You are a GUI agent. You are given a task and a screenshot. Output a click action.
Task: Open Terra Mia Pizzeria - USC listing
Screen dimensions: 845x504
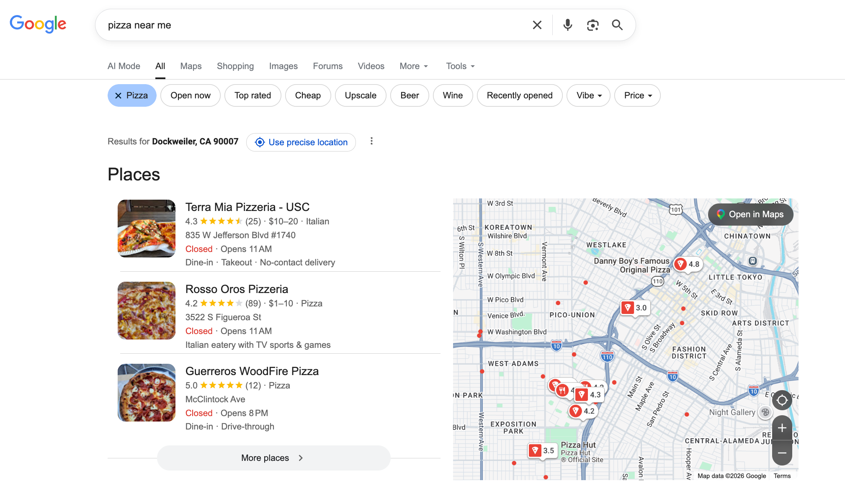247,207
